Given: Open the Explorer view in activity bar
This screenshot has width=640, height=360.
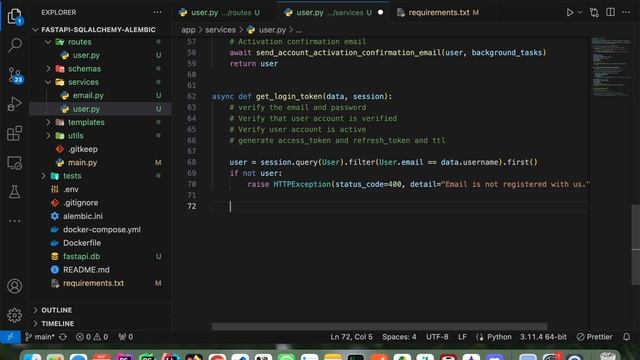Looking at the screenshot, I should (x=15, y=16).
